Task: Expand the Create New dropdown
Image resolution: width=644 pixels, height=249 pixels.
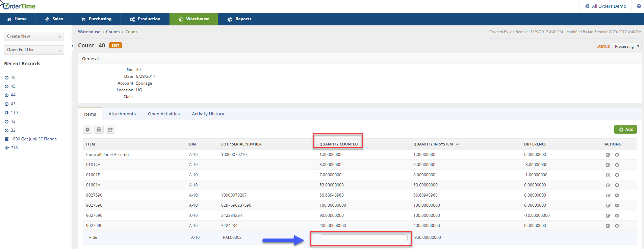Action: [59, 37]
